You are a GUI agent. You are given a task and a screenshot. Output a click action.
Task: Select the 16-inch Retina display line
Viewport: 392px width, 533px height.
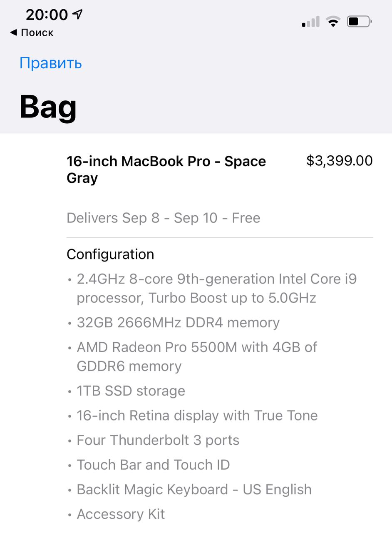point(197,416)
